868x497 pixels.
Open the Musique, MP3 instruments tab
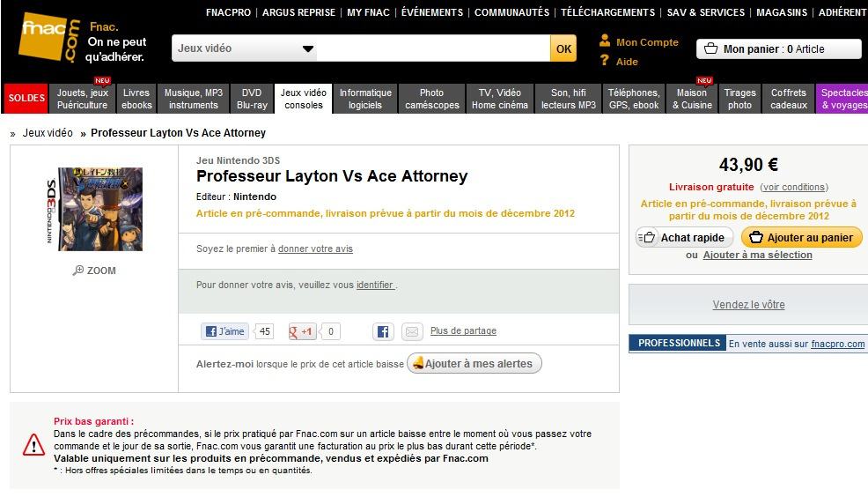[x=193, y=99]
